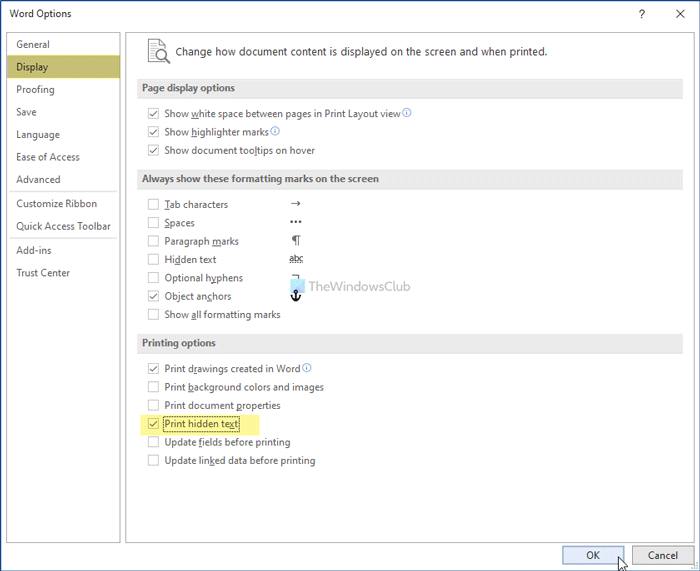
Task: Click the info icon next to highlighter marks
Action: tap(275, 131)
